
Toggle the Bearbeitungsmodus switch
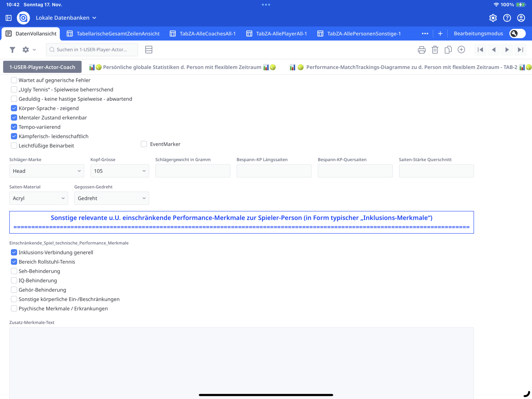[517, 34]
